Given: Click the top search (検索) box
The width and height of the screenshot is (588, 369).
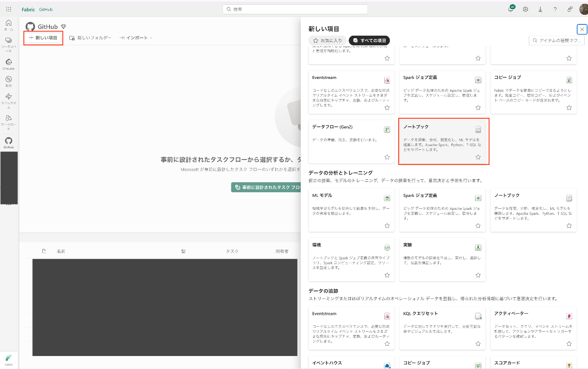Looking at the screenshot, I should coord(295,9).
